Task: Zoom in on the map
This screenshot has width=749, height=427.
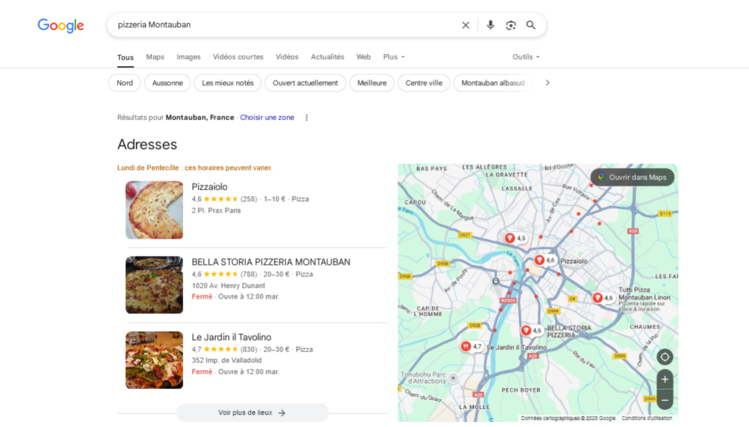Action: coord(665,380)
